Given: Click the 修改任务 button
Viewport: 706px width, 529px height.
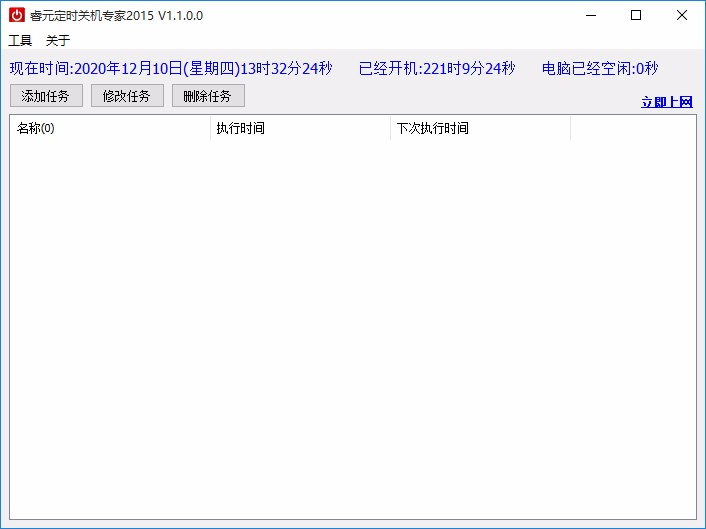Looking at the screenshot, I should 127,95.
